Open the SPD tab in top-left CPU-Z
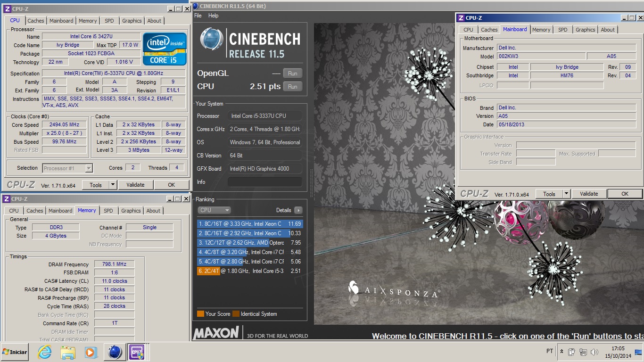The image size is (644, 362). point(109,21)
